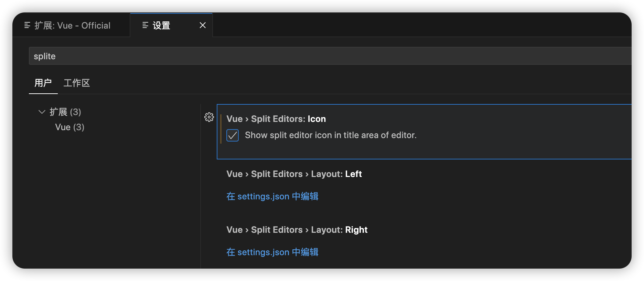Close the 设置 tab

(203, 25)
